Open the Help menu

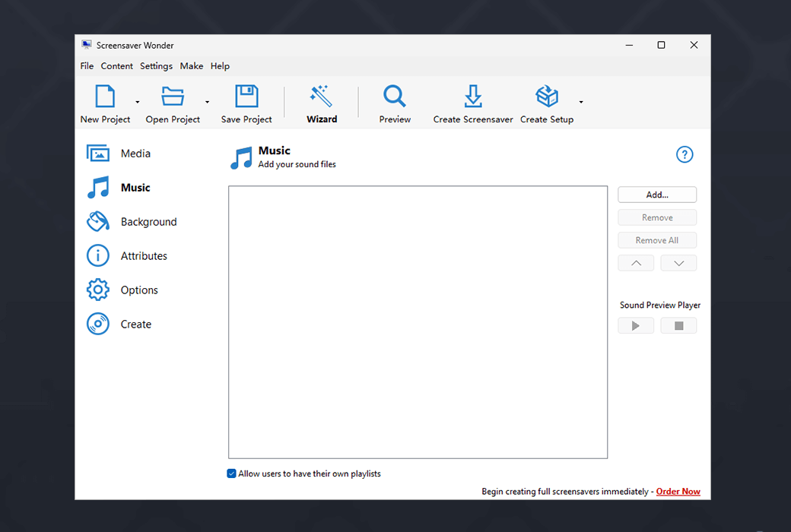pyautogui.click(x=220, y=66)
